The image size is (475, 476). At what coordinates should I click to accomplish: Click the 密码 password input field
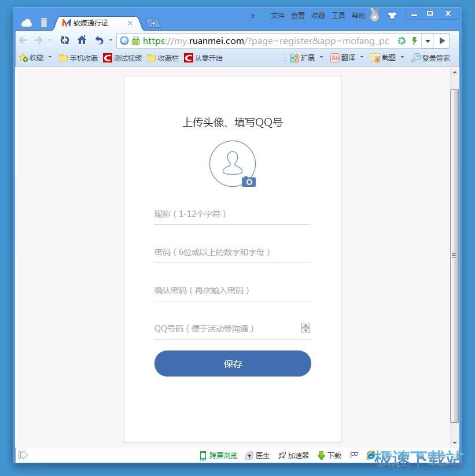pyautogui.click(x=233, y=252)
